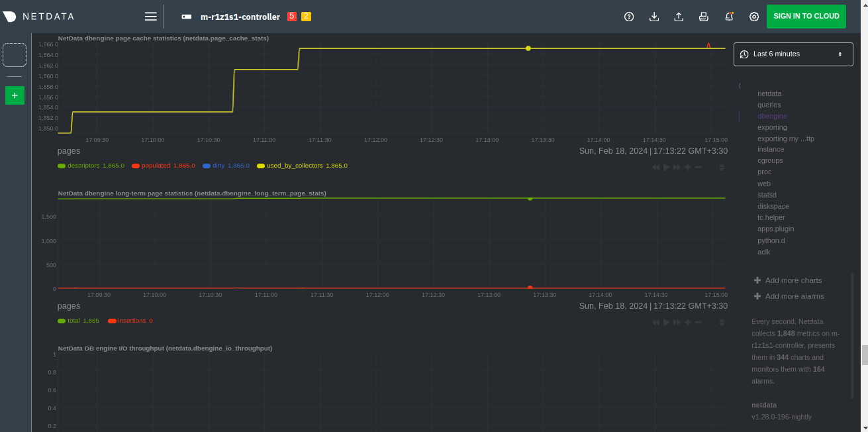Click the export snapshot upload icon

pos(679,17)
